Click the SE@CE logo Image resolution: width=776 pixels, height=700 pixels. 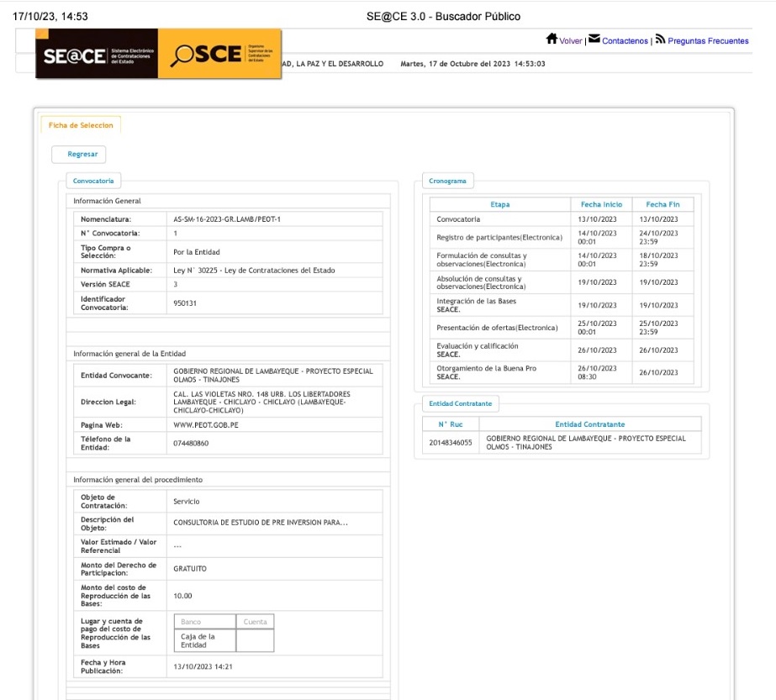point(97,54)
